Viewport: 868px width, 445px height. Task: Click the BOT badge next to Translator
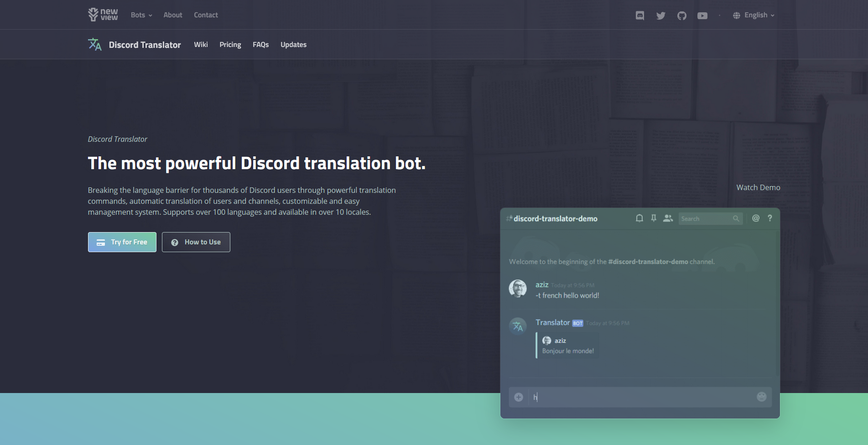pyautogui.click(x=578, y=323)
